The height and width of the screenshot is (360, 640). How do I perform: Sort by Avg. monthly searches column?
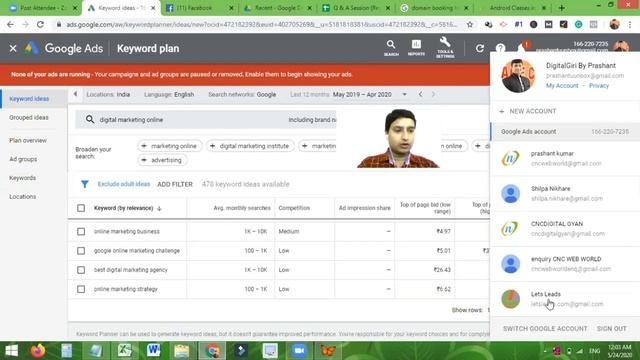tap(242, 208)
